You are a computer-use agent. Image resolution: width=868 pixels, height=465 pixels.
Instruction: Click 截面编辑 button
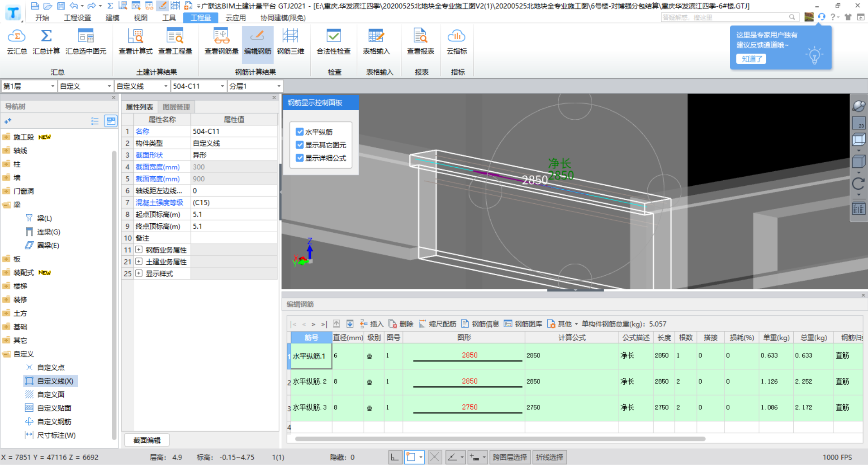point(147,440)
